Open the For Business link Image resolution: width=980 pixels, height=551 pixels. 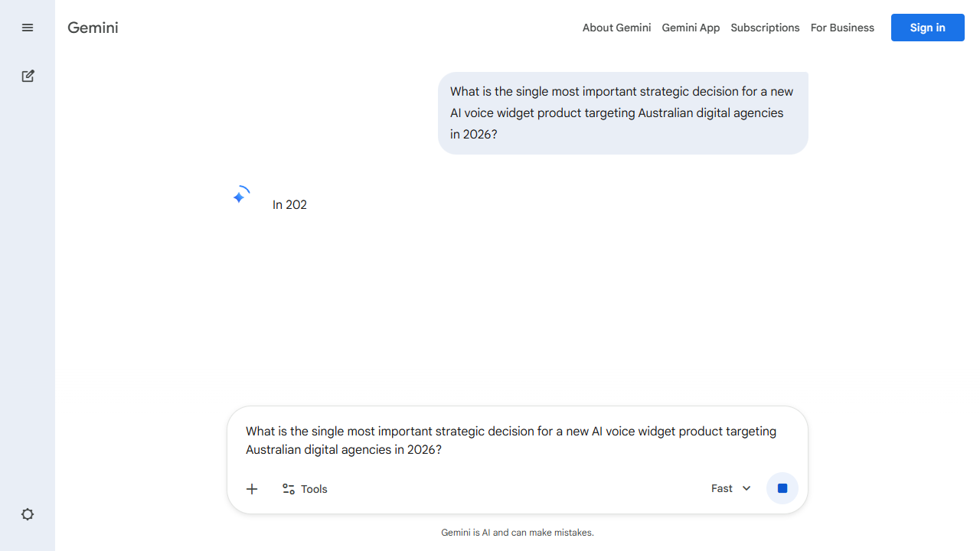click(842, 28)
